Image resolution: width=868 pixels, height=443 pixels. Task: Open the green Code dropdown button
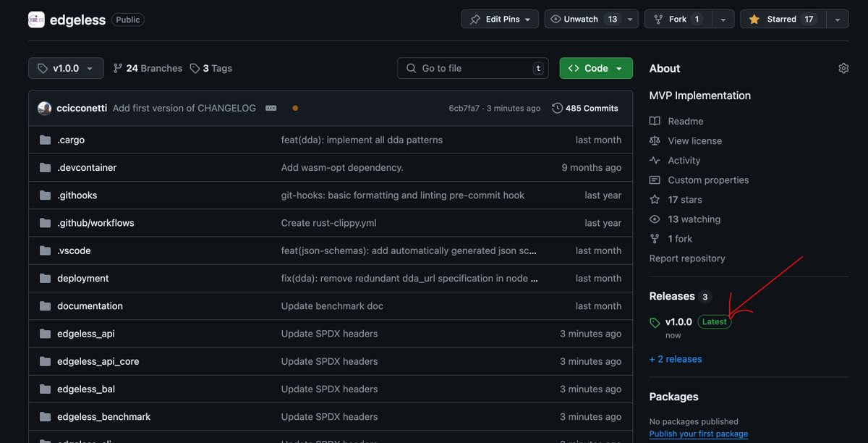596,68
